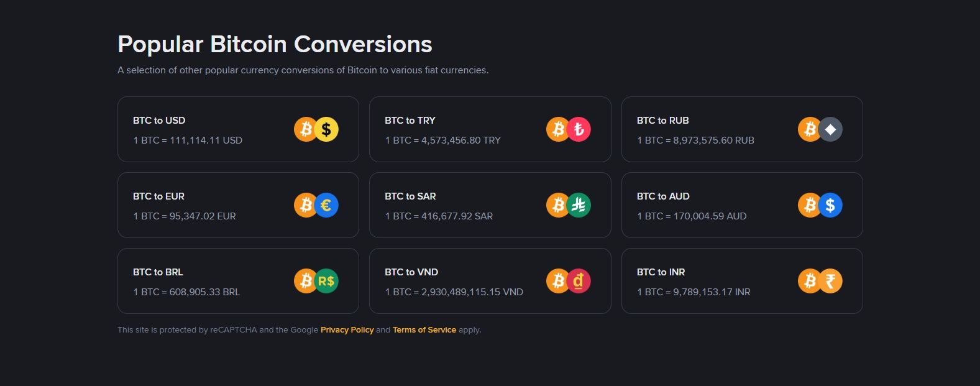Viewport: 980px width, 386px height.
Task: Open the BTC to TRY conversion title
Action: [410, 121]
